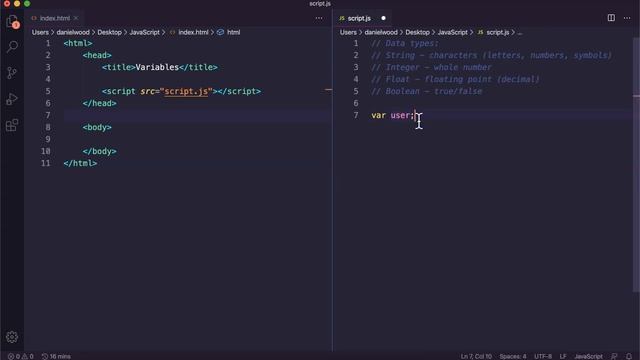Click the '// Integer - whole number' comment

tap(431, 67)
